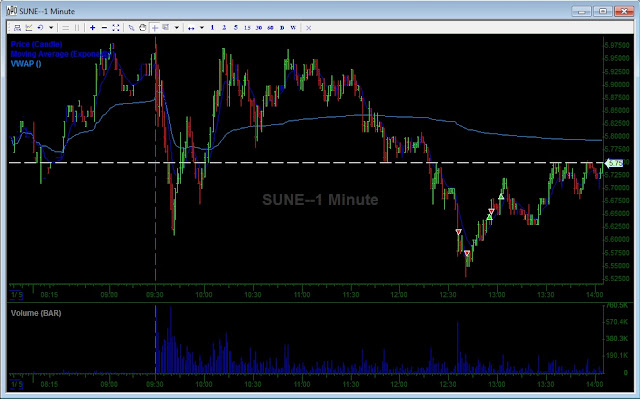640x399 pixels.
Task: Select the pointer/arrow tool icon
Action: pos(131,28)
